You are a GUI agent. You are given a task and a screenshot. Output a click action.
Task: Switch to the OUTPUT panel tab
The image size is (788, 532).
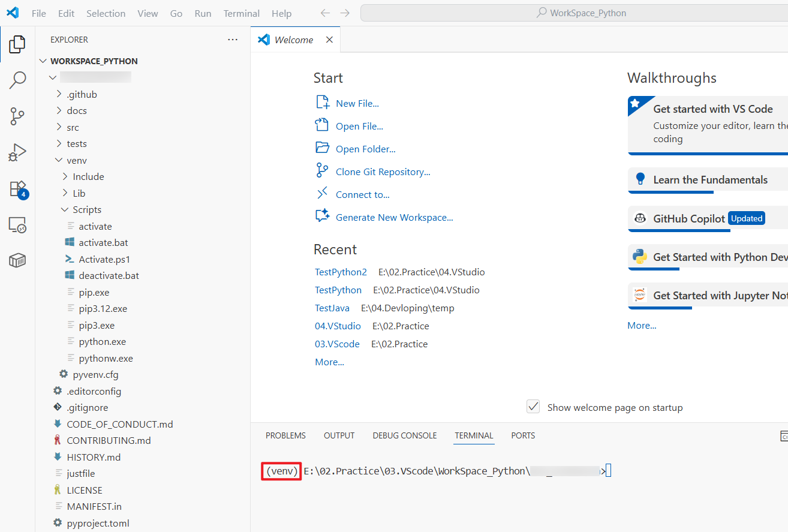(x=339, y=435)
